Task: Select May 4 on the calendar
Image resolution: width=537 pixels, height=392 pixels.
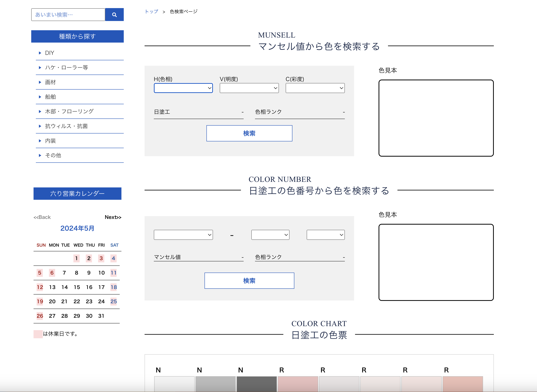Action: point(114,258)
